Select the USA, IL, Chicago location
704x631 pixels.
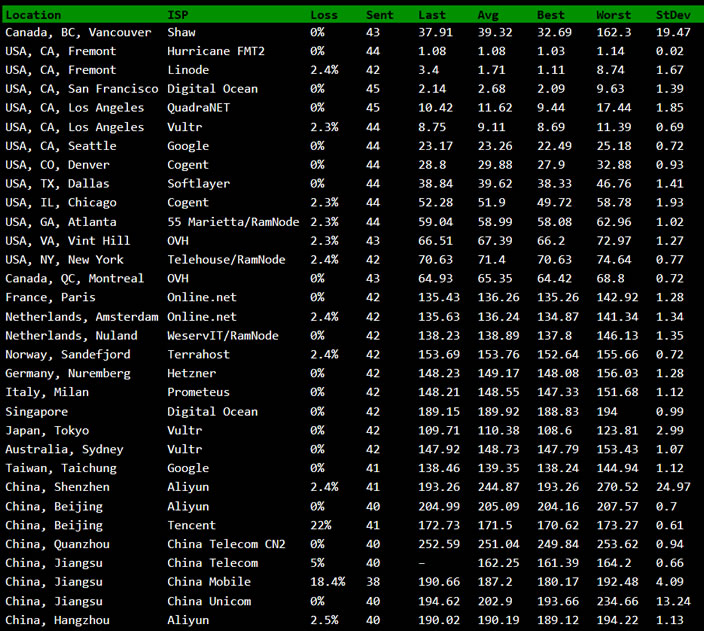coord(61,203)
